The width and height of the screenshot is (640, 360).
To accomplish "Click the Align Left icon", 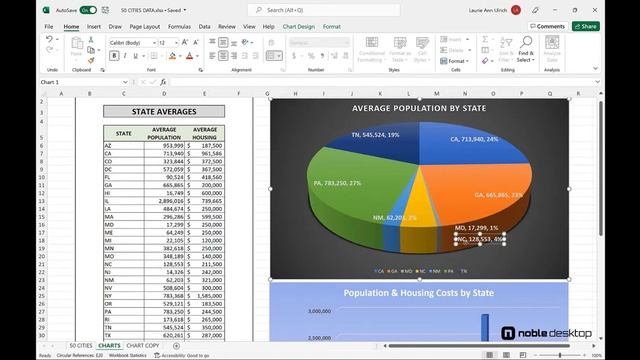I will coord(212,56).
